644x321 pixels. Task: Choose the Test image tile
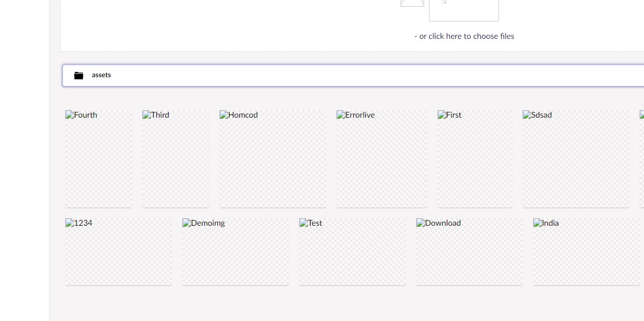click(352, 253)
